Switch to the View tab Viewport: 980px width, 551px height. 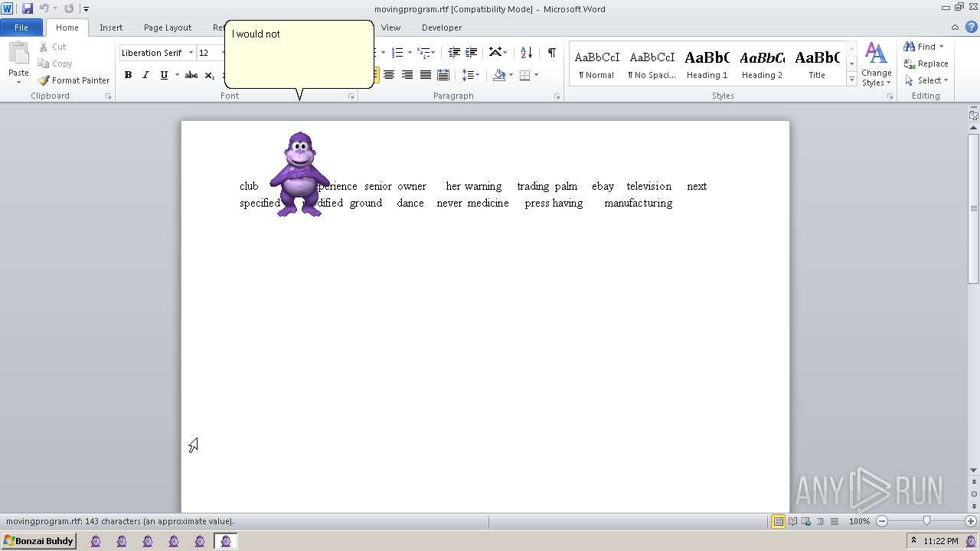[x=390, y=28]
